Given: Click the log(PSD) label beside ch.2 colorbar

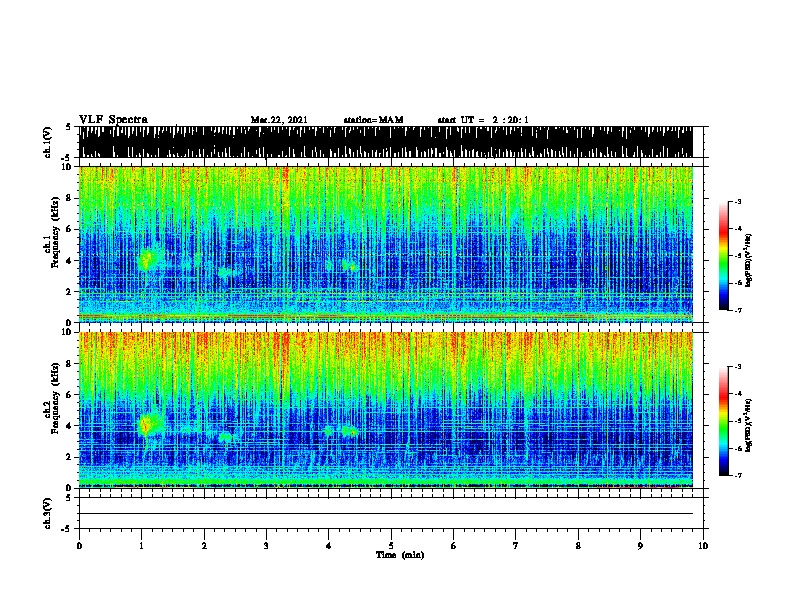Looking at the screenshot, I should pyautogui.click(x=748, y=425).
